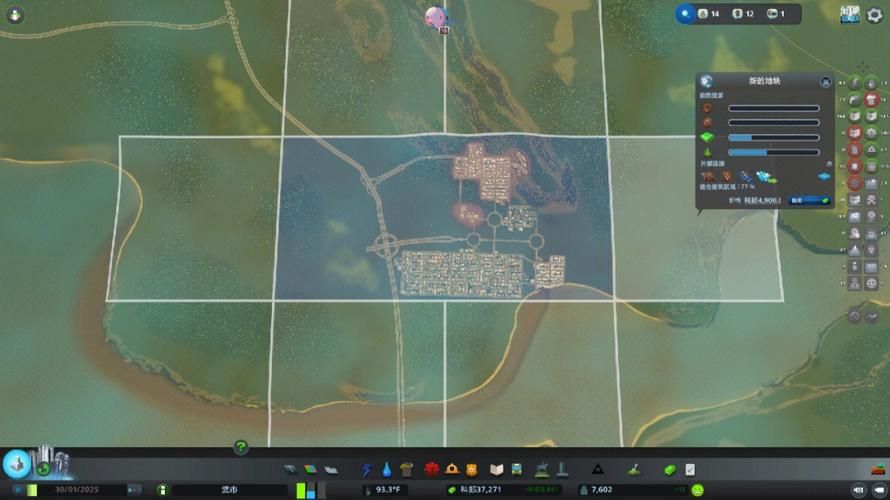The width and height of the screenshot is (890, 500).
Task: Open the Zoning tool
Action: (310, 469)
